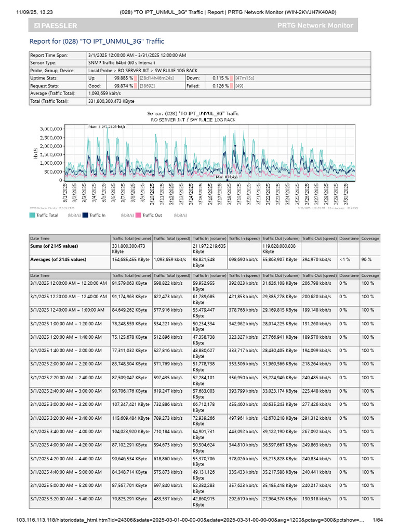This screenshot has height=532, width=399.
Task: Select the Traffic Total speed 789,273 kbit/s
Action: (x=168, y=418)
